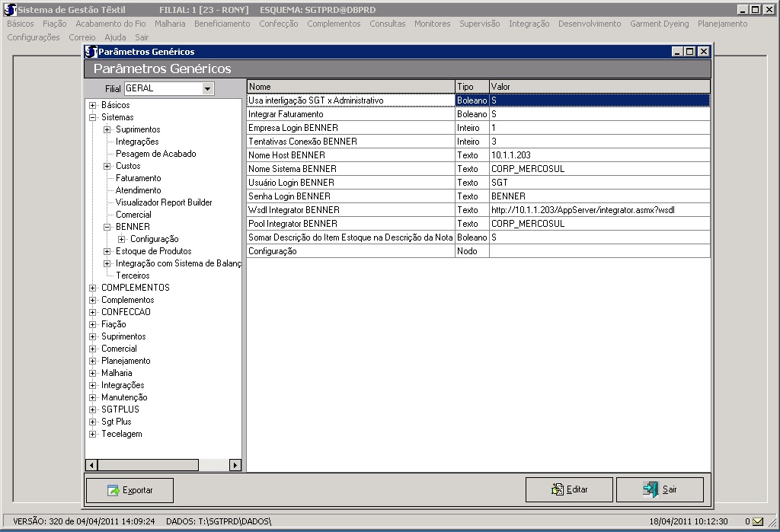Click the Nome column header

pyautogui.click(x=350, y=87)
